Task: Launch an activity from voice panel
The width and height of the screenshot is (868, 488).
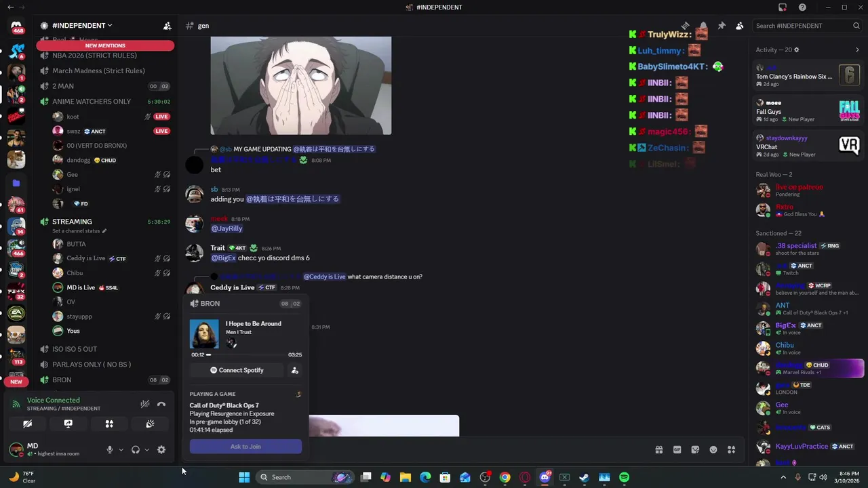Action: (x=109, y=424)
